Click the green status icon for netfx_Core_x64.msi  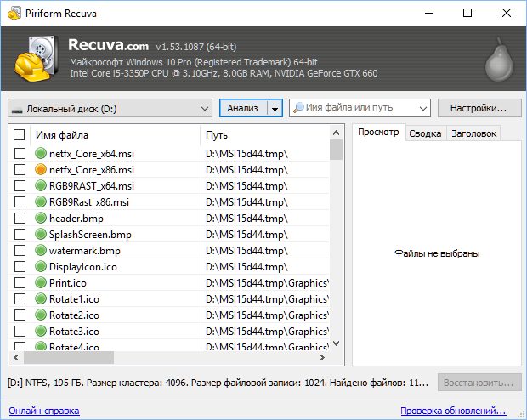41,153
